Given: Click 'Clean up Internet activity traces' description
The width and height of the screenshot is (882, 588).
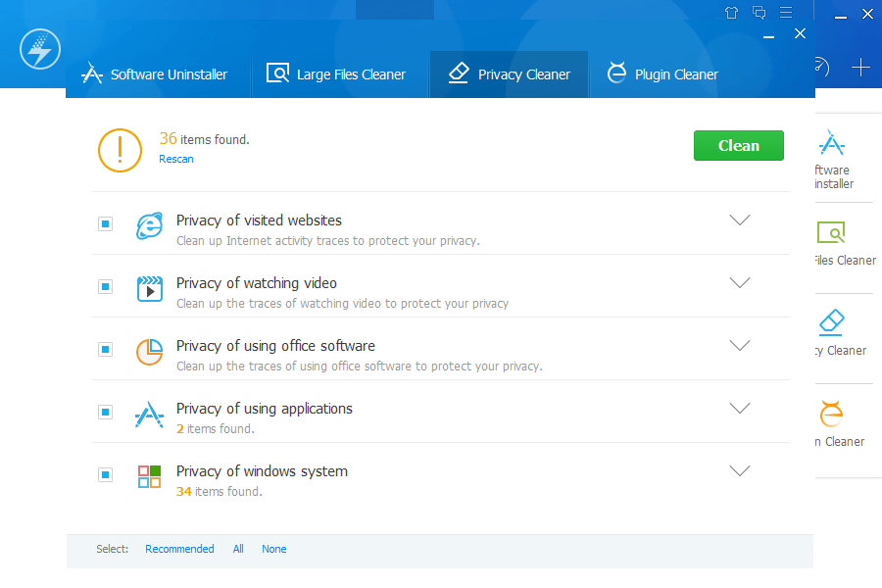Looking at the screenshot, I should [x=328, y=241].
